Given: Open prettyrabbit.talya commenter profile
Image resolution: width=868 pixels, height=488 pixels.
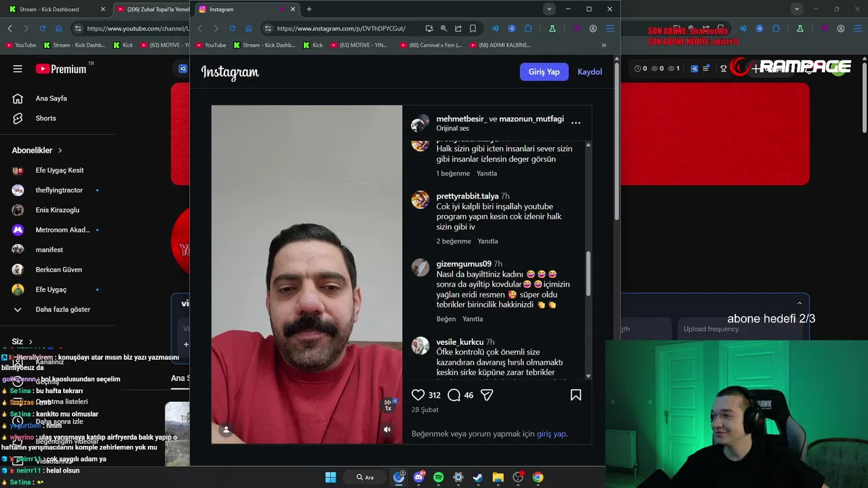Looking at the screenshot, I should [467, 196].
